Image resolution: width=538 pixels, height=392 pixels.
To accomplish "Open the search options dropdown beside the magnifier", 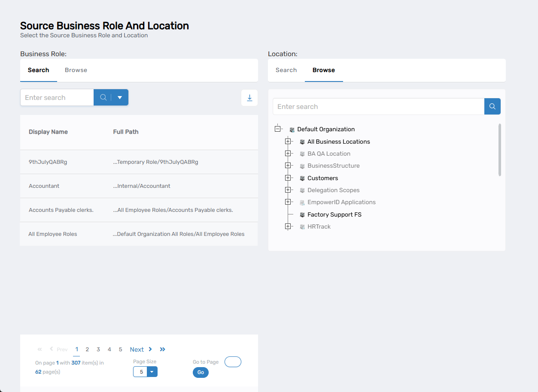I will (x=119, y=97).
